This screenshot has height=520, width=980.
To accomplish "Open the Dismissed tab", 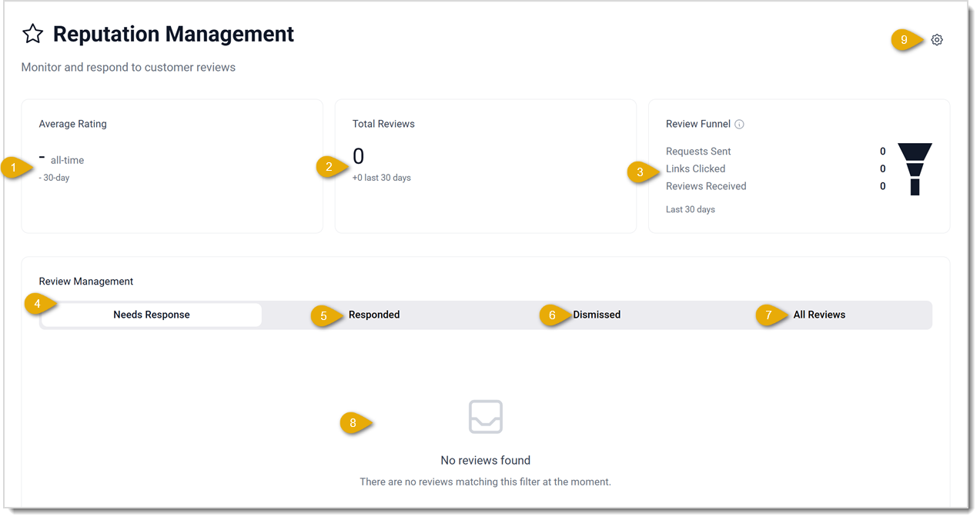I will 597,315.
